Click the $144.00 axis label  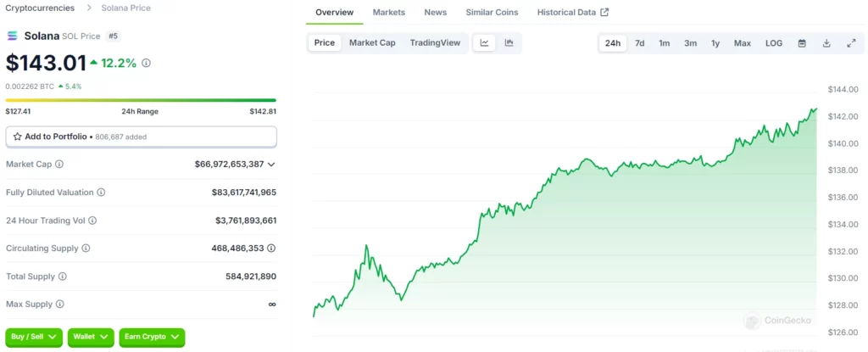pyautogui.click(x=843, y=89)
